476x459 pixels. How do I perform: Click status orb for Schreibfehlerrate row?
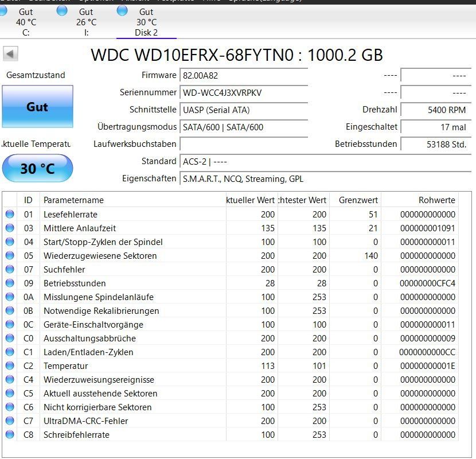[10, 434]
